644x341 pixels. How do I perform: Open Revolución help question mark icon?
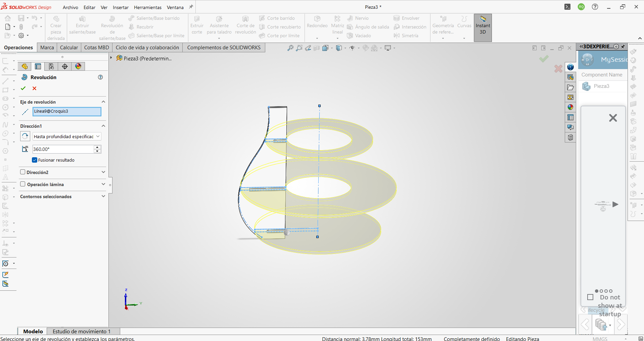coord(100,77)
